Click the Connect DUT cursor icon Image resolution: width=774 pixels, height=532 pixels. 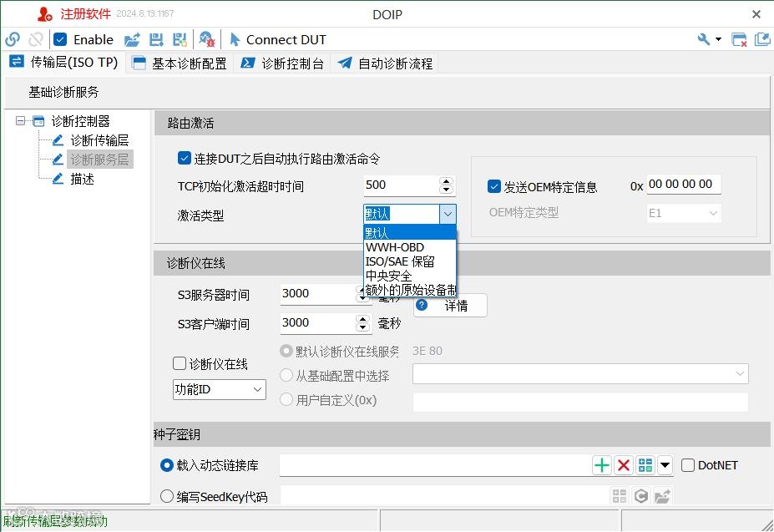235,39
